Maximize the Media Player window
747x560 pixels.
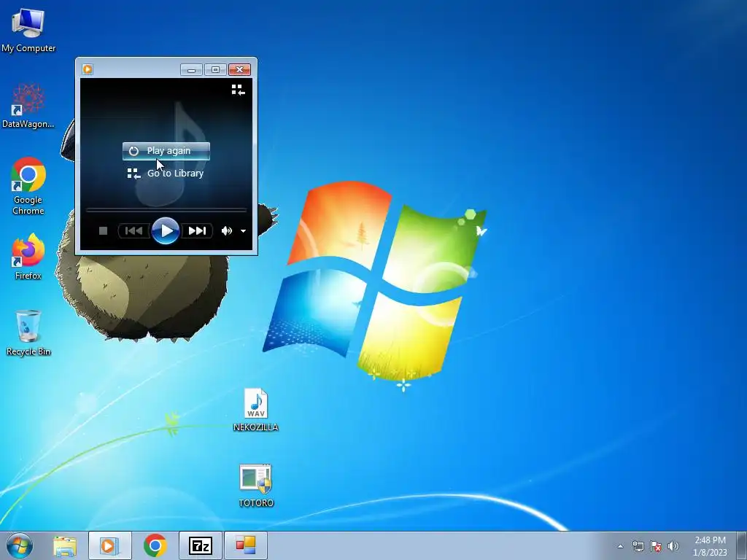click(x=215, y=70)
